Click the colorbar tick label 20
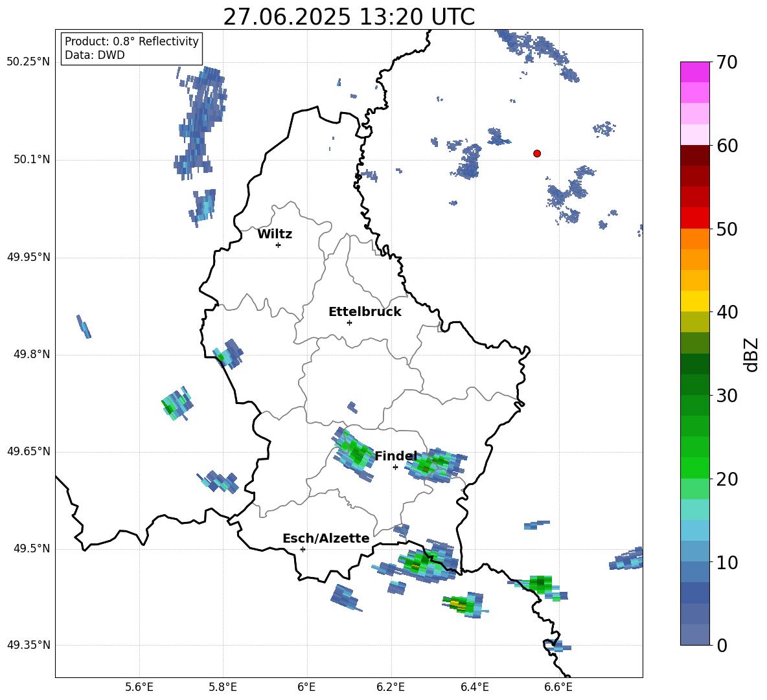The image size is (767, 700). [727, 479]
